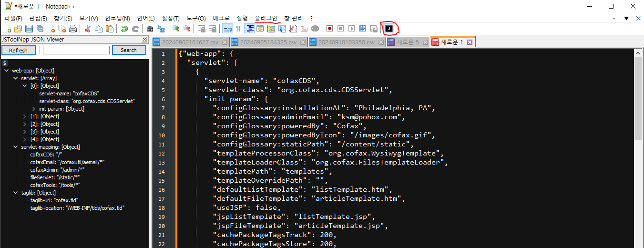
Task: Toggle the indent guide toolbar icon
Action: pyautogui.click(x=250, y=29)
